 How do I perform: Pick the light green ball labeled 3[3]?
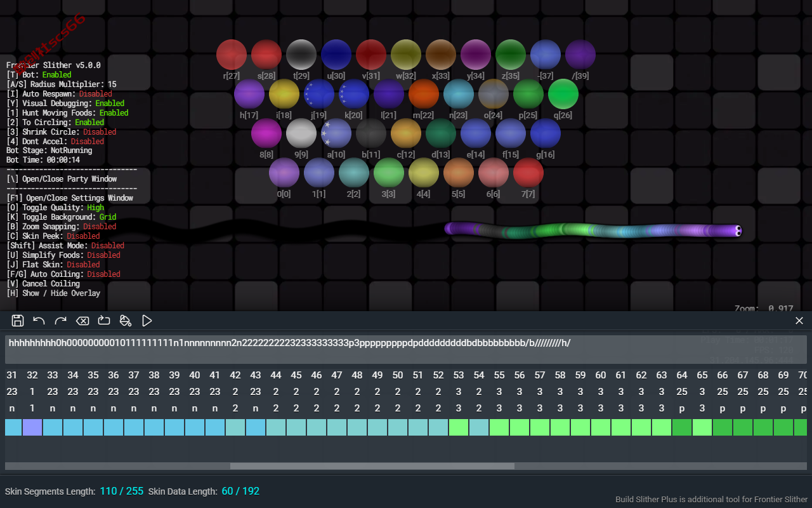(389, 173)
